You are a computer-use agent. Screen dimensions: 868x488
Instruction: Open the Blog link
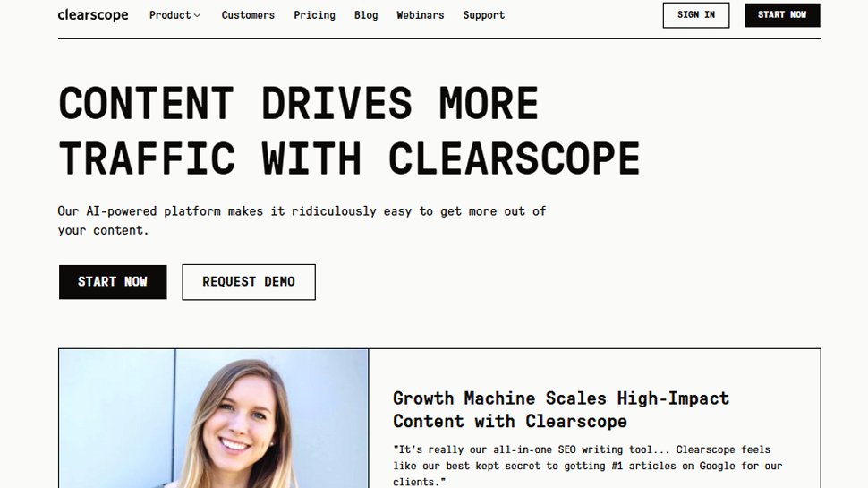coord(366,15)
